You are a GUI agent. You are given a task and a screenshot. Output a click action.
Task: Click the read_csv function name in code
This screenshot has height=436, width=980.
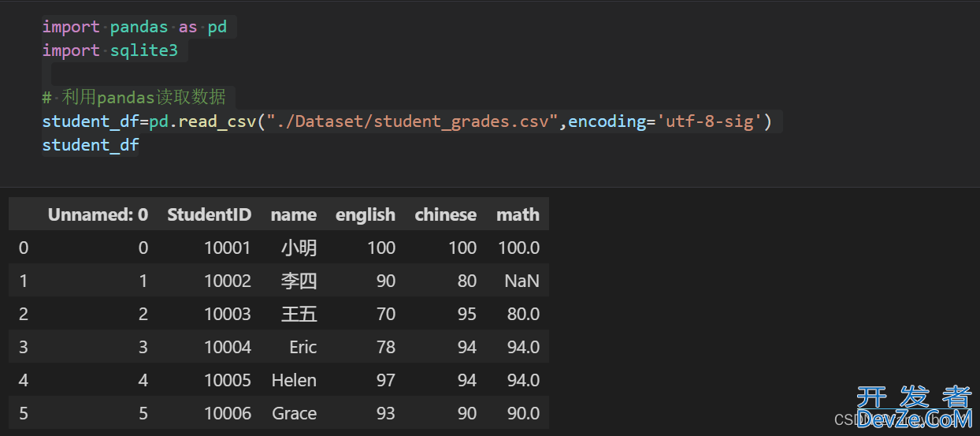[x=218, y=121]
